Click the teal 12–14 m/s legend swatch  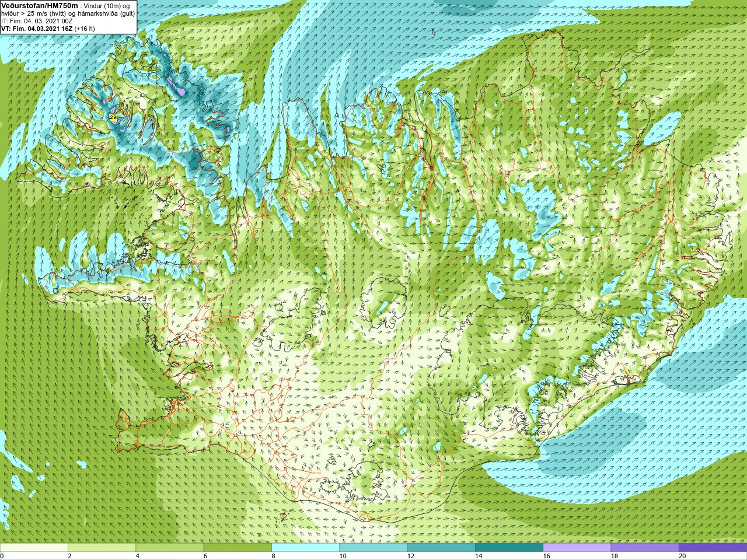click(x=441, y=548)
